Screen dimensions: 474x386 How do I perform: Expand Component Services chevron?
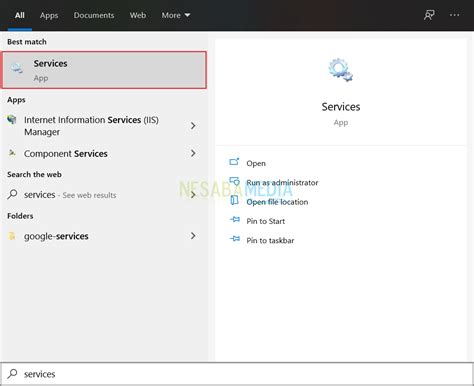coord(193,153)
